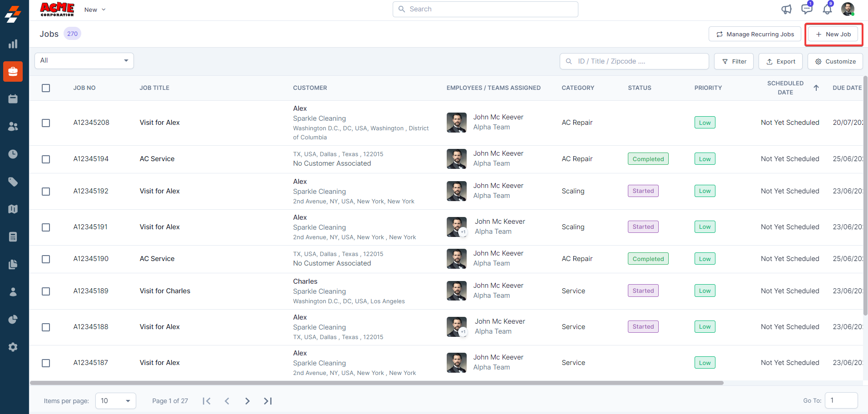This screenshot has height=414, width=868.
Task: Sort by the Scheduled Date column
Action: [785, 88]
